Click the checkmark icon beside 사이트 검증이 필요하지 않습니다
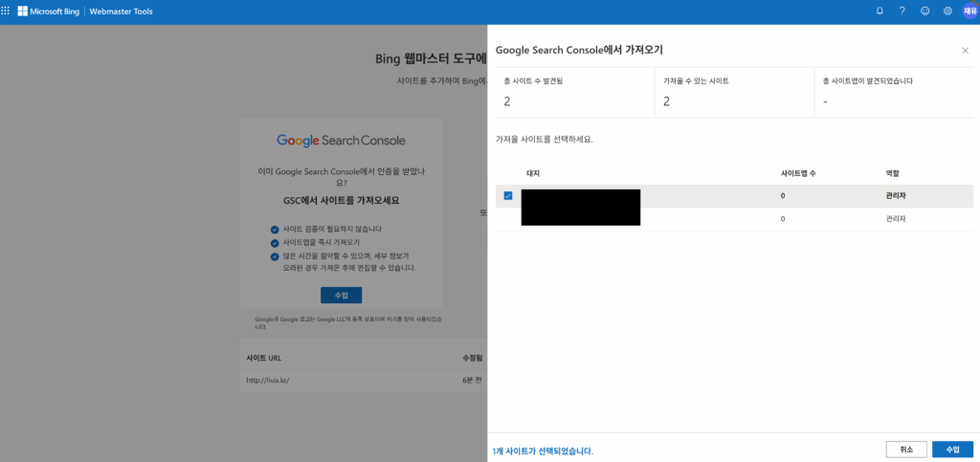980x462 pixels. click(x=275, y=230)
